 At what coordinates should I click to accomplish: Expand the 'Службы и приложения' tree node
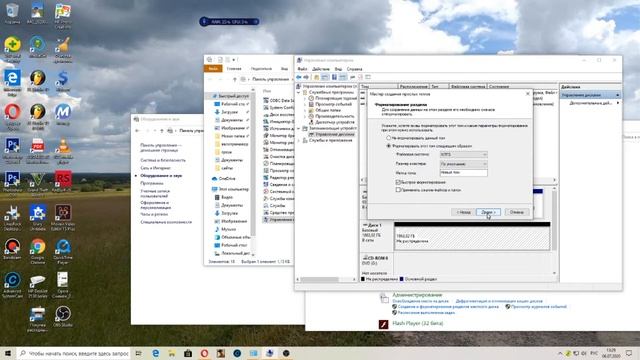tap(299, 140)
